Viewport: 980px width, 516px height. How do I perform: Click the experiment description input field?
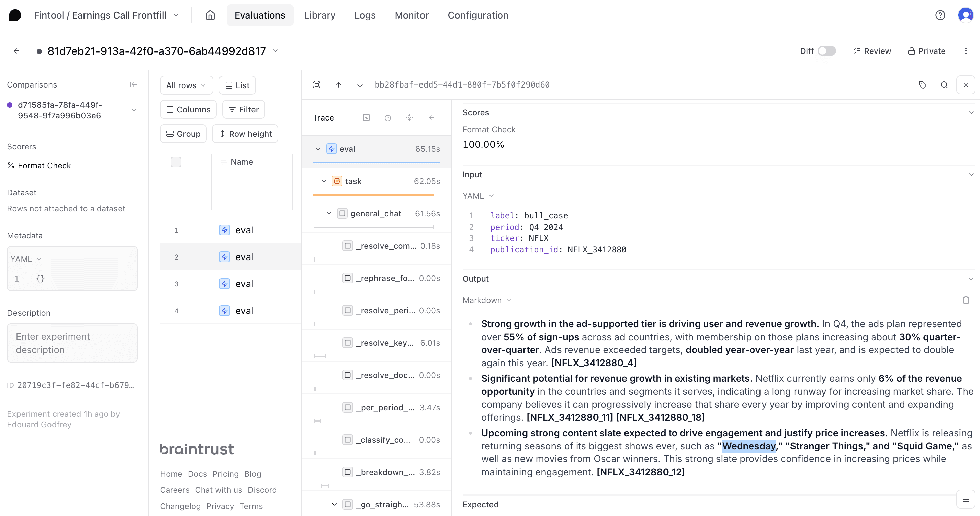click(x=72, y=343)
